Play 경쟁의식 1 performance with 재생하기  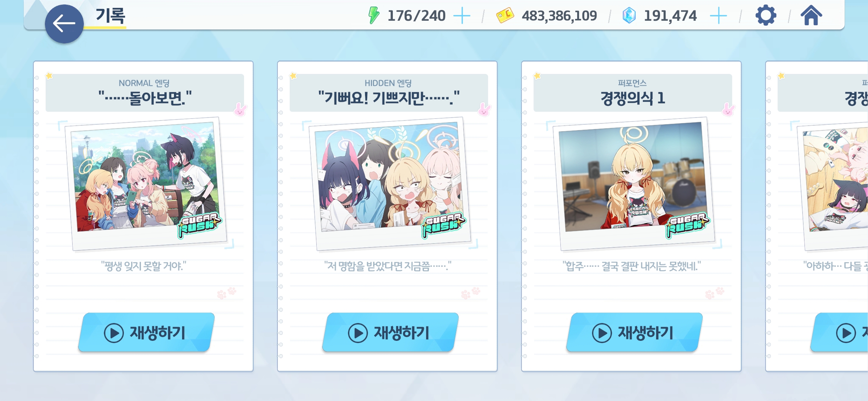click(x=635, y=332)
